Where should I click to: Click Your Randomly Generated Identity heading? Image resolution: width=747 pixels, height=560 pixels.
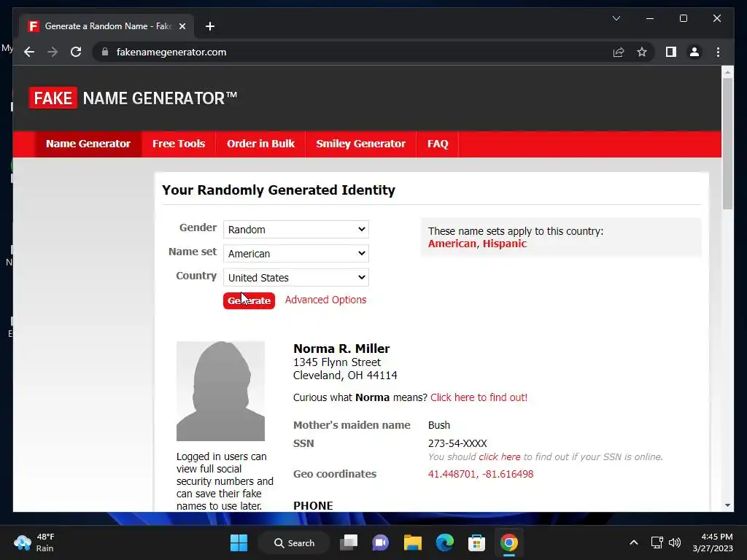pyautogui.click(x=279, y=190)
